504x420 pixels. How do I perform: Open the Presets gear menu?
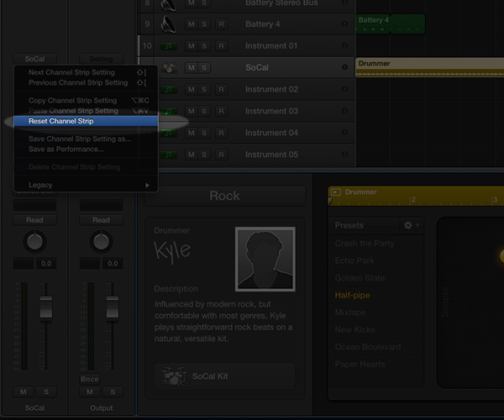pyautogui.click(x=411, y=225)
